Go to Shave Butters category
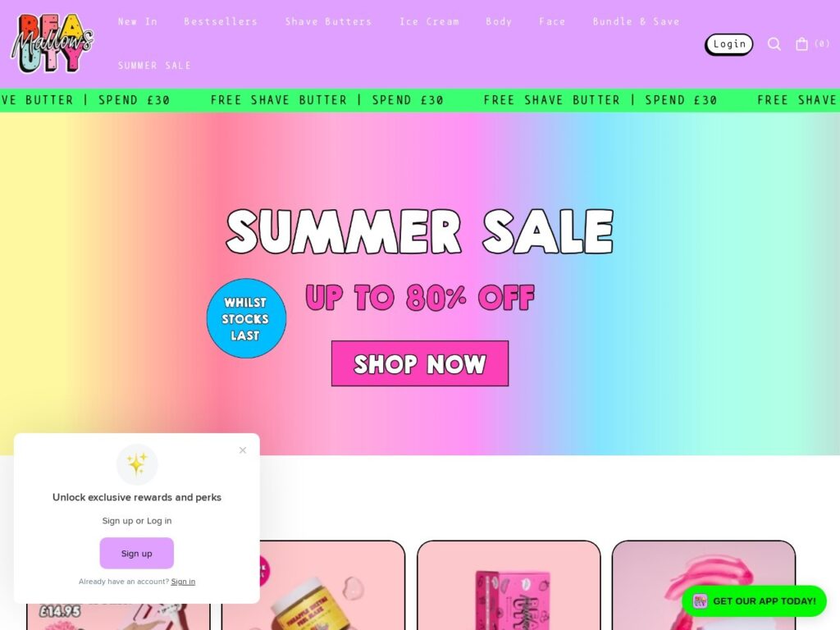The image size is (840, 630). click(x=328, y=22)
